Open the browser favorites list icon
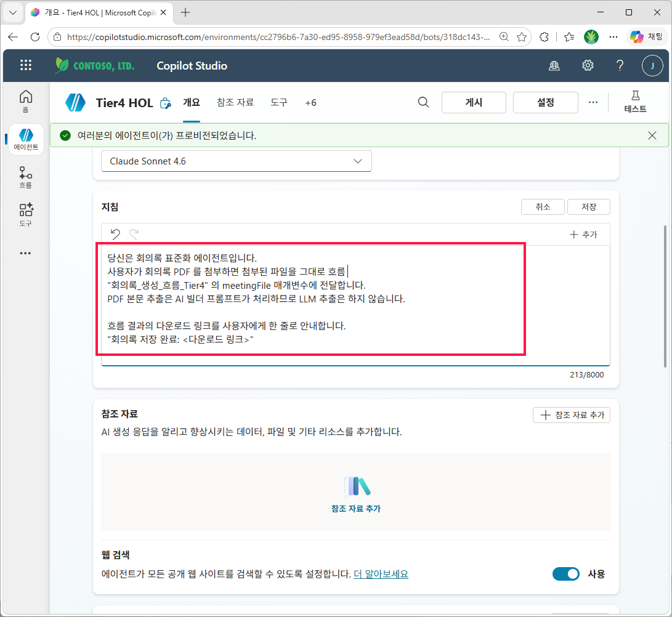The image size is (672, 617). coord(569,37)
